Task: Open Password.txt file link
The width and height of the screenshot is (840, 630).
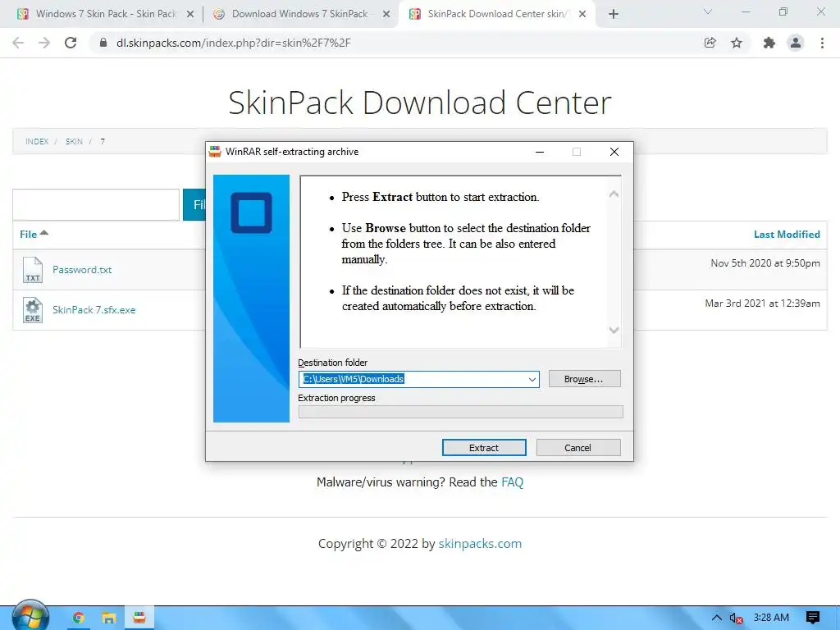Action: [x=82, y=269]
